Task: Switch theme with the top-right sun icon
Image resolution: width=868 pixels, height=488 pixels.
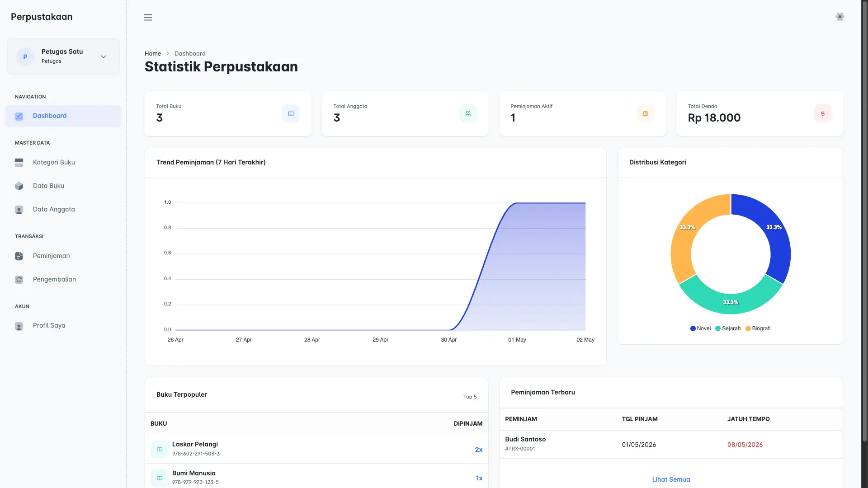Action: (840, 17)
